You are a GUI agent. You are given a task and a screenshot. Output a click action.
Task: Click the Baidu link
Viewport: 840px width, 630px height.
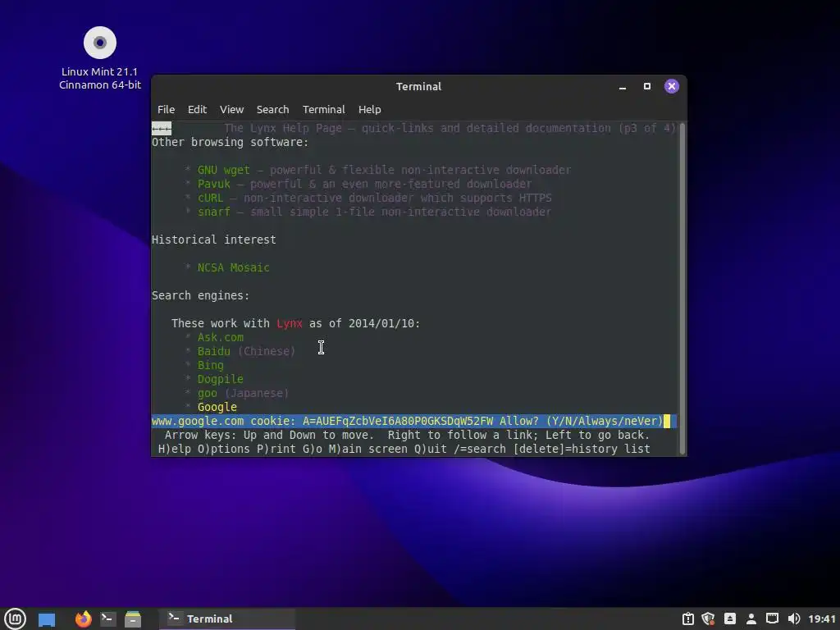coord(214,351)
